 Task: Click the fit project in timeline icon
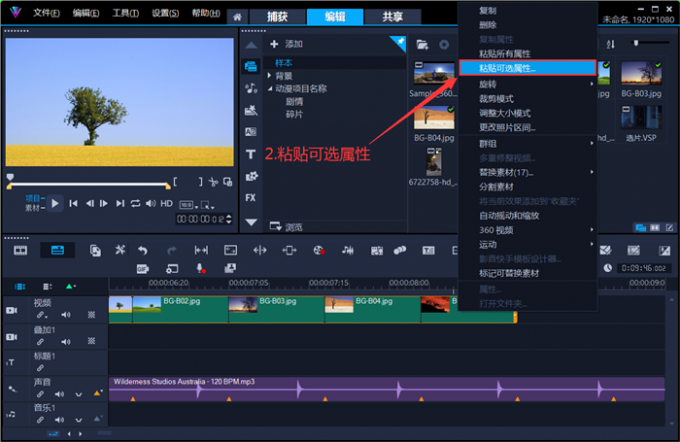[201, 250]
